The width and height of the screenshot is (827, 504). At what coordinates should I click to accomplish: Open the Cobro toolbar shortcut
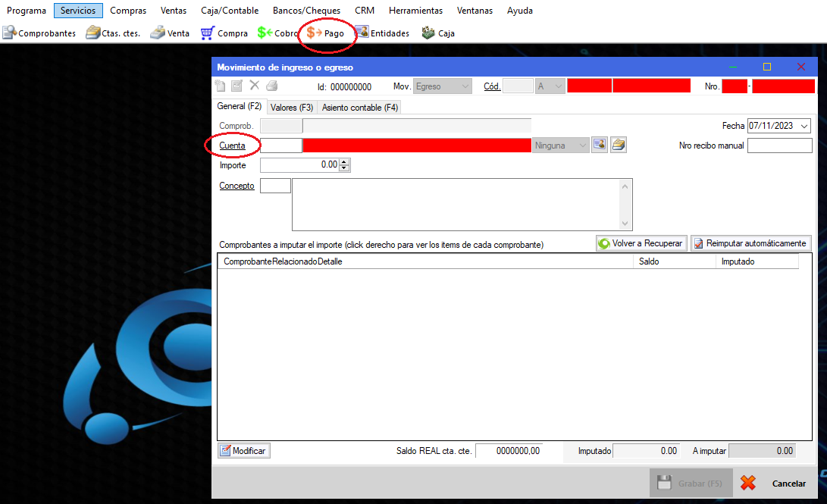(277, 33)
